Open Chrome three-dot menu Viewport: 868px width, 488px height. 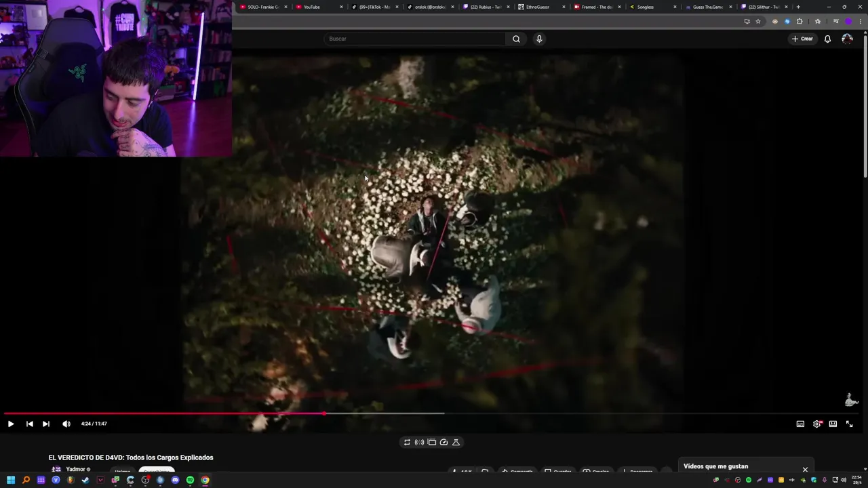click(x=862, y=22)
